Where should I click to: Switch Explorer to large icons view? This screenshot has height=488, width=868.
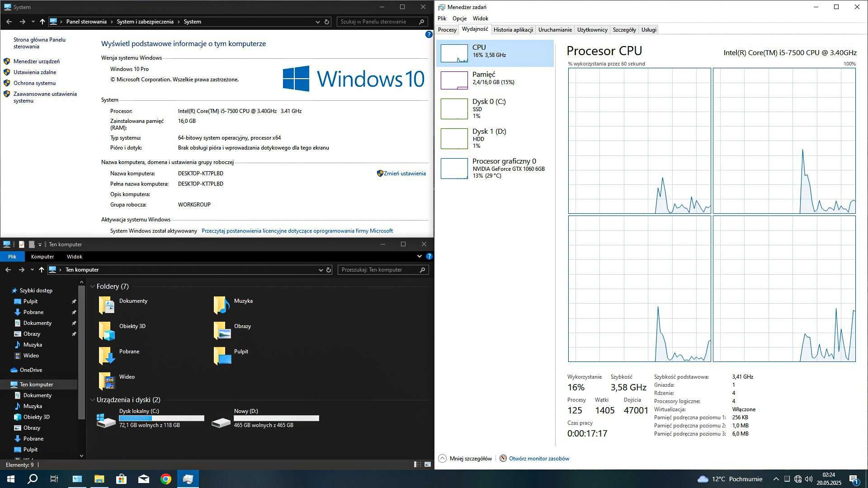[428, 465]
